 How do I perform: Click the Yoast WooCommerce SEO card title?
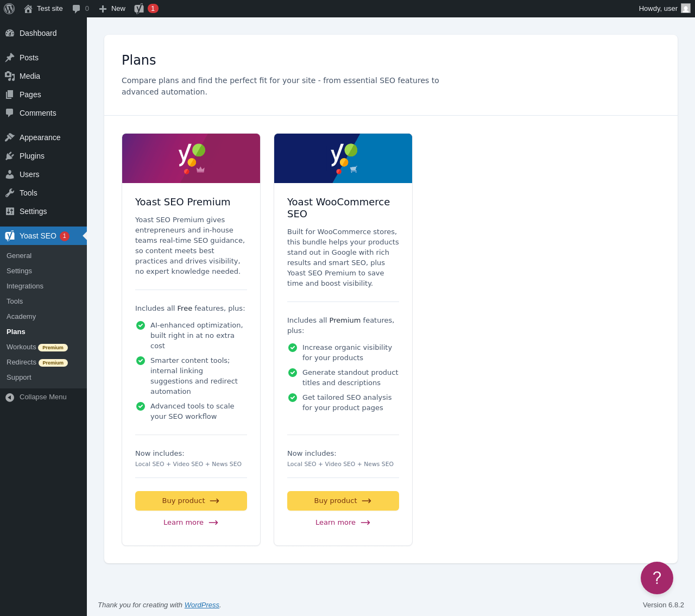[339, 208]
